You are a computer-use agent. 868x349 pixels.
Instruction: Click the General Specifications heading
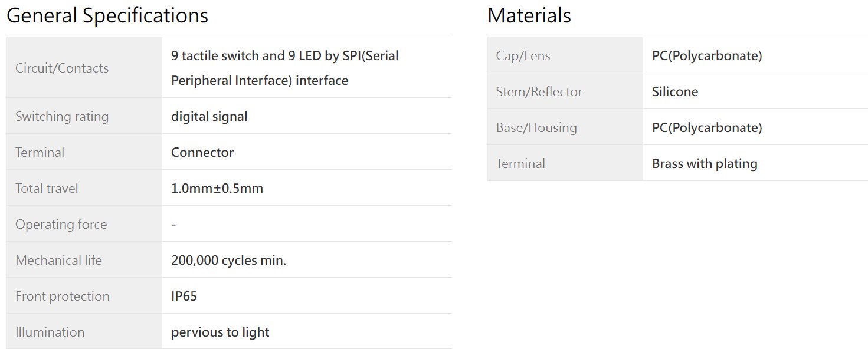click(x=107, y=15)
